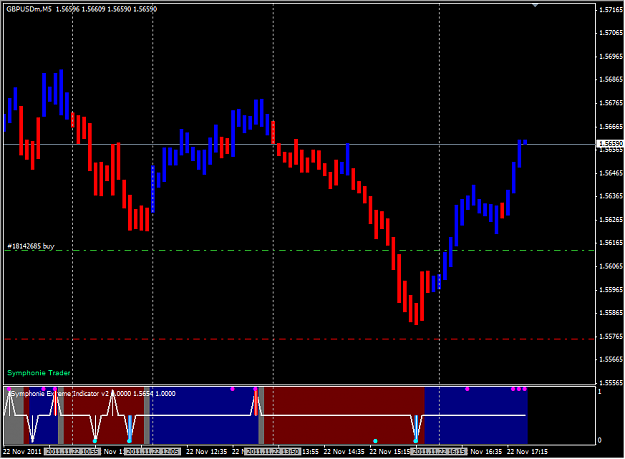Click the indicator scale value 0

click(600, 441)
